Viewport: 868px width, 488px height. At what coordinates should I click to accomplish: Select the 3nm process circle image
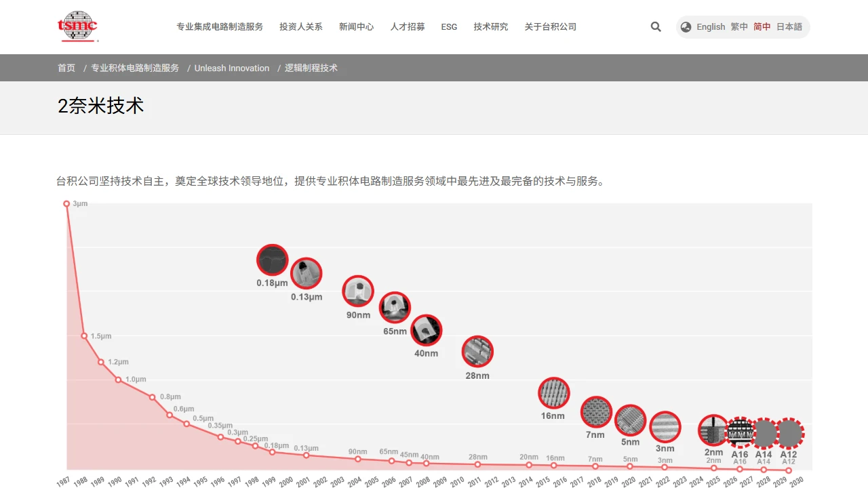click(x=665, y=427)
